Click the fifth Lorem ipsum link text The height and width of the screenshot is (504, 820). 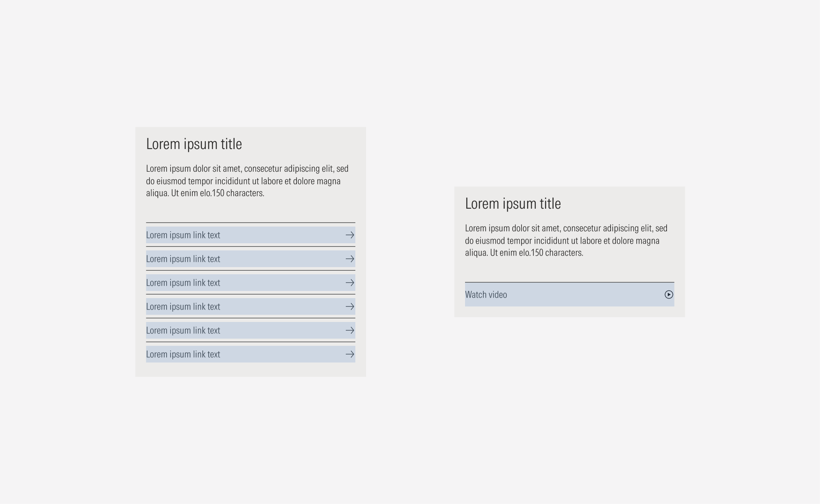tap(183, 330)
